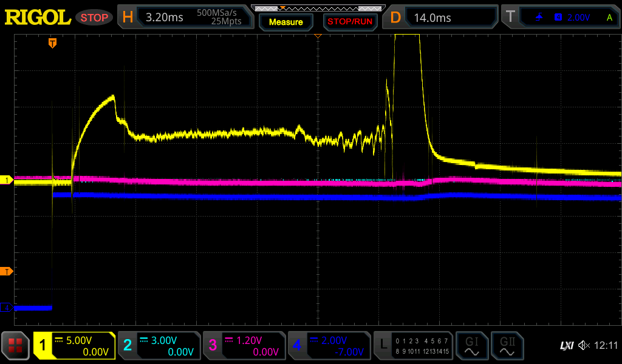Toggle channel 1 with 5.00V scale

74,346
